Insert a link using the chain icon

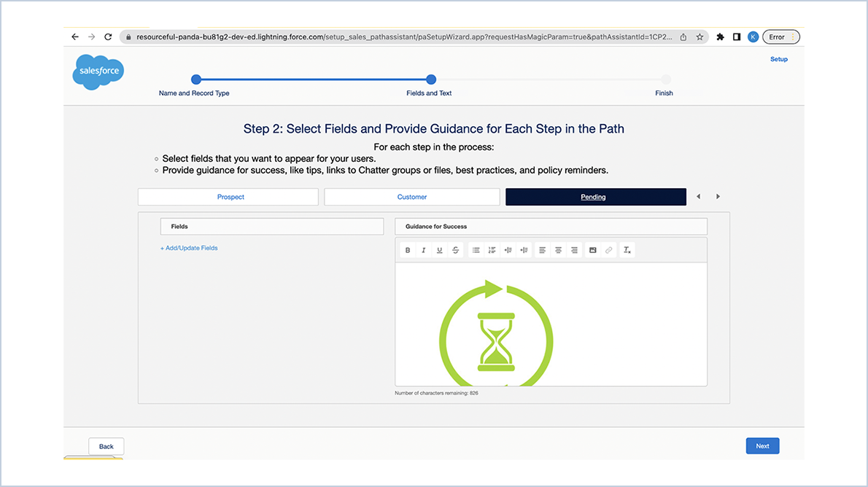click(609, 249)
